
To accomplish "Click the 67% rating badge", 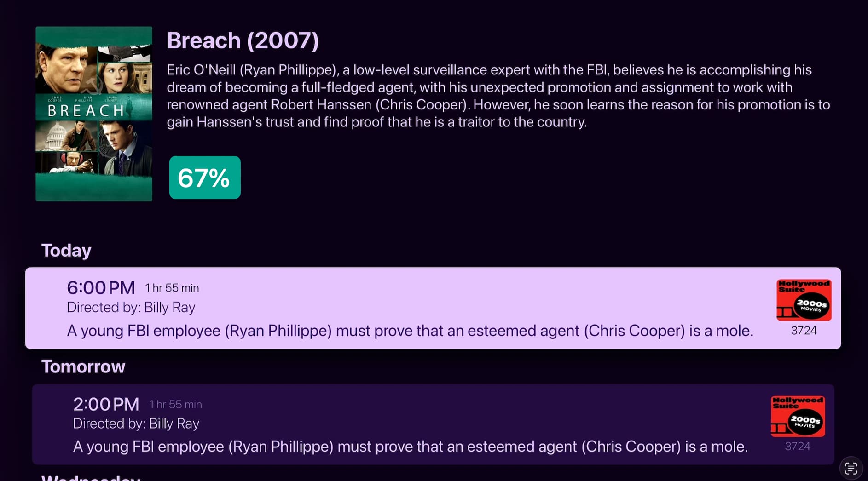I will click(205, 178).
